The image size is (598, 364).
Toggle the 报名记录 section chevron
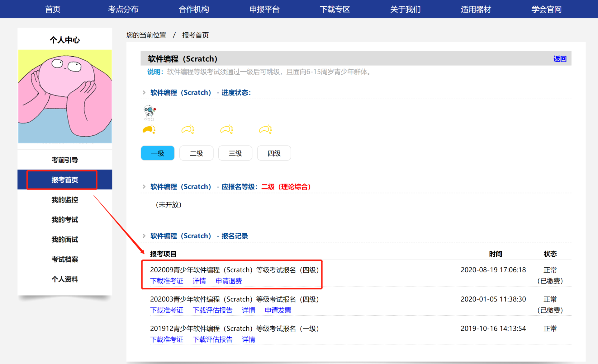click(144, 236)
